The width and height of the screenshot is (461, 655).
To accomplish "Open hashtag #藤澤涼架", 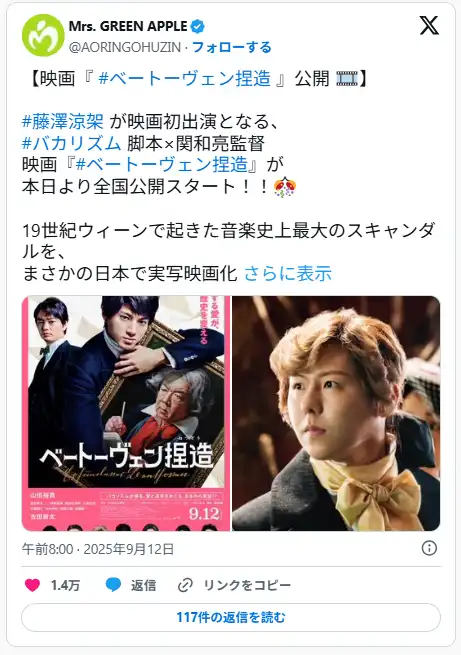I will pos(63,122).
